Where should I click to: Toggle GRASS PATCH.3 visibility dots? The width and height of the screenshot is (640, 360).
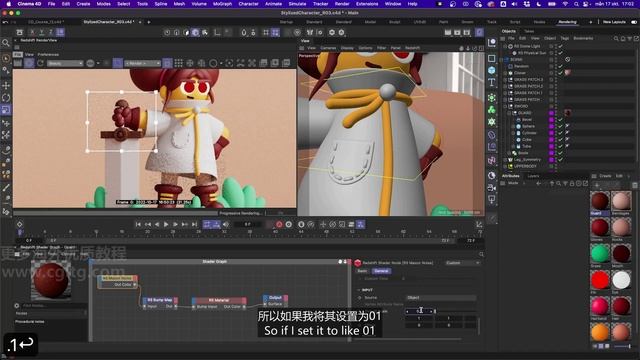556,80
